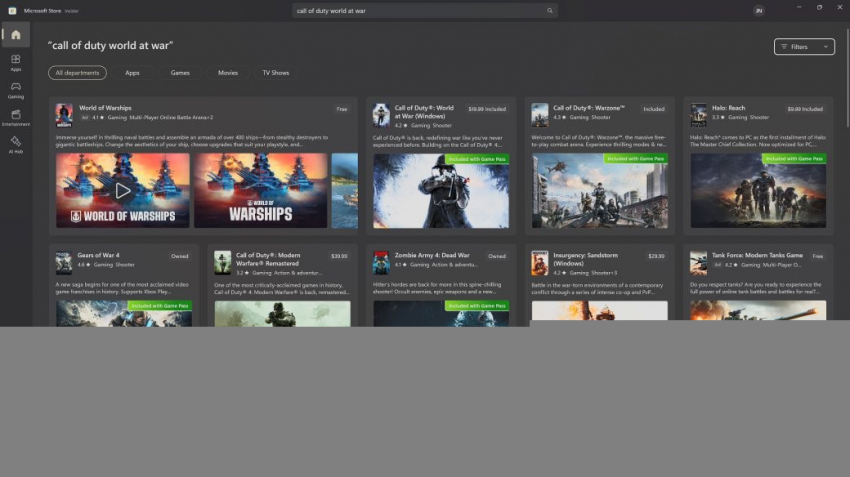
Task: Open the Gears of War 4 title
Action: [x=98, y=255]
